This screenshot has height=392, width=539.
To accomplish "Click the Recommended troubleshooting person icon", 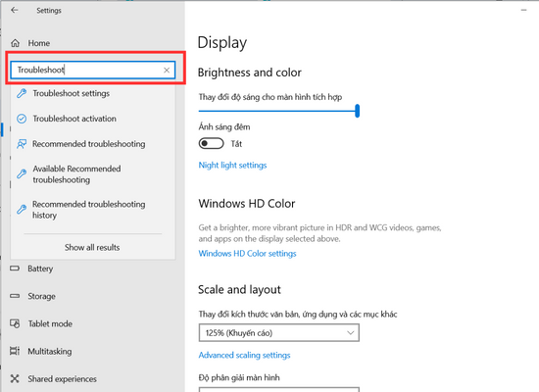I will (22, 144).
